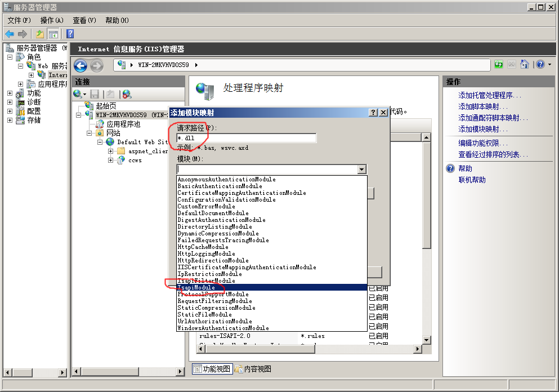Image resolution: width=559 pixels, height=392 pixels.
Task: Select IsapiModule in the module list
Action: 196,287
